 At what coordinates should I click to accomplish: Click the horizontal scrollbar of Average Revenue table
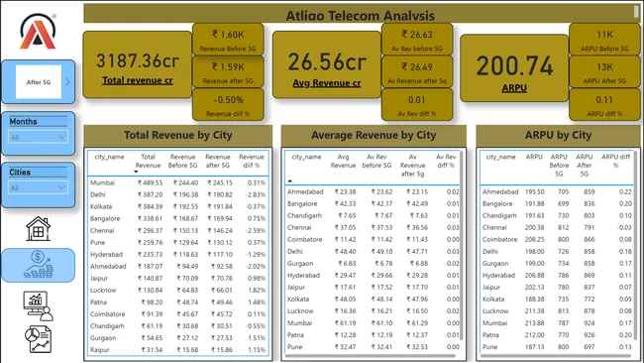(371, 356)
